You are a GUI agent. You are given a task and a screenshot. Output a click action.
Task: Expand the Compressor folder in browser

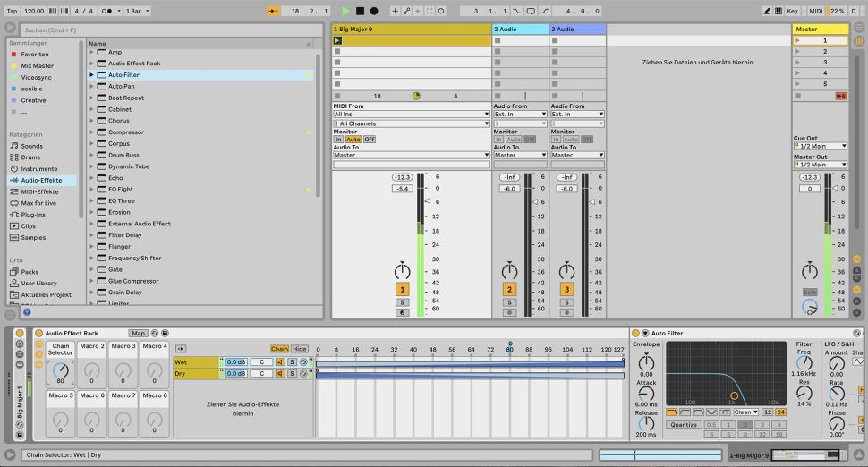[x=91, y=132]
